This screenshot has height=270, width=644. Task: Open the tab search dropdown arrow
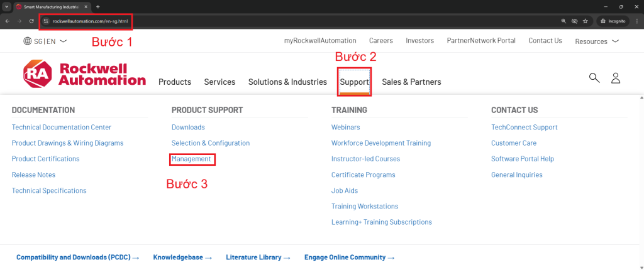(x=6, y=6)
